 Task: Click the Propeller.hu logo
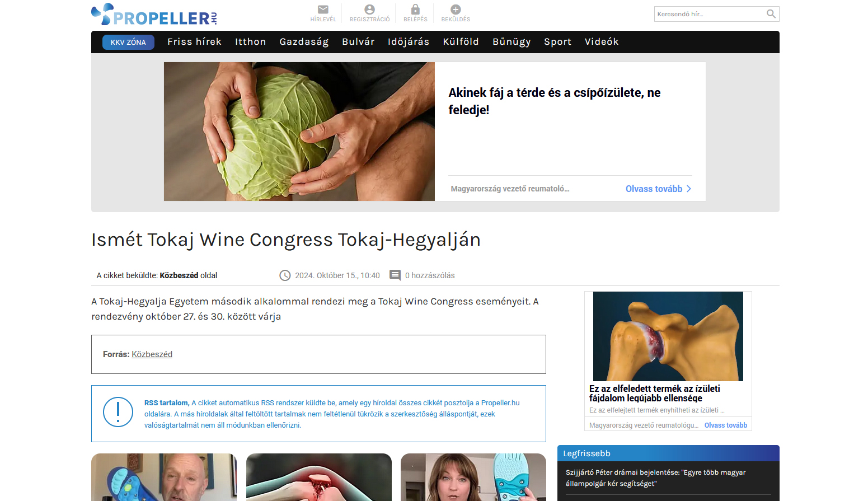coord(154,15)
